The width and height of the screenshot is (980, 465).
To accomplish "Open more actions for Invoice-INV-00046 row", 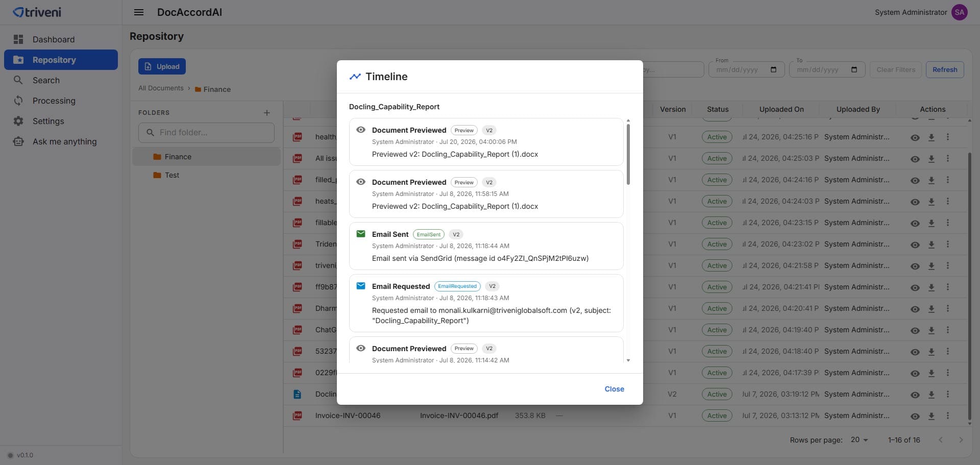I will [948, 415].
